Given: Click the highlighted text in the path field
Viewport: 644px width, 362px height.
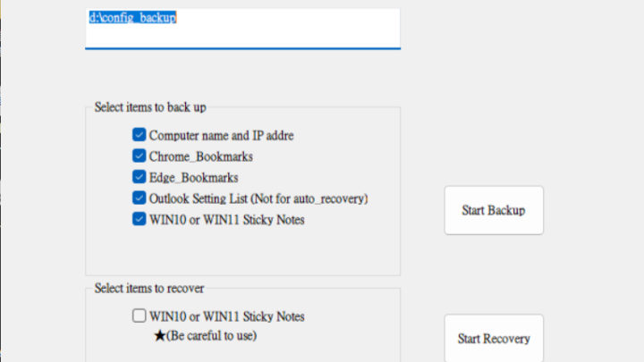Looking at the screenshot, I should [x=132, y=18].
